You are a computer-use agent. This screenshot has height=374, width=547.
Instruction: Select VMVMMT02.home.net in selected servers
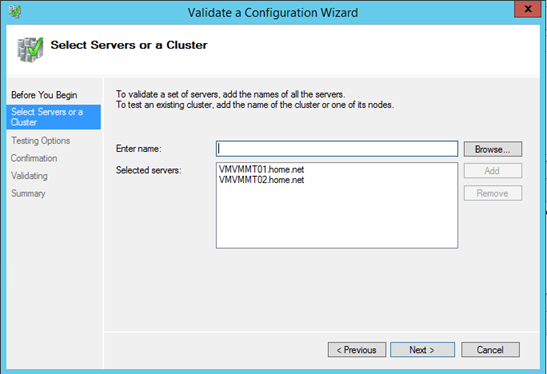coord(261,180)
